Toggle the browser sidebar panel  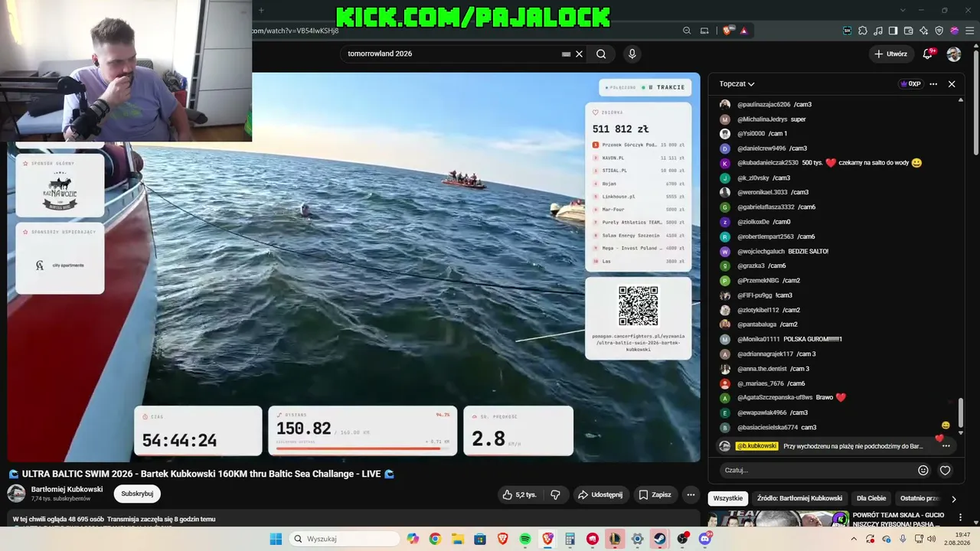pyautogui.click(x=893, y=31)
